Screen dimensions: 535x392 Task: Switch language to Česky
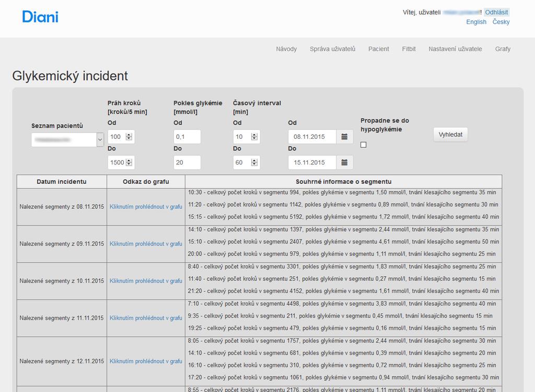coord(501,22)
